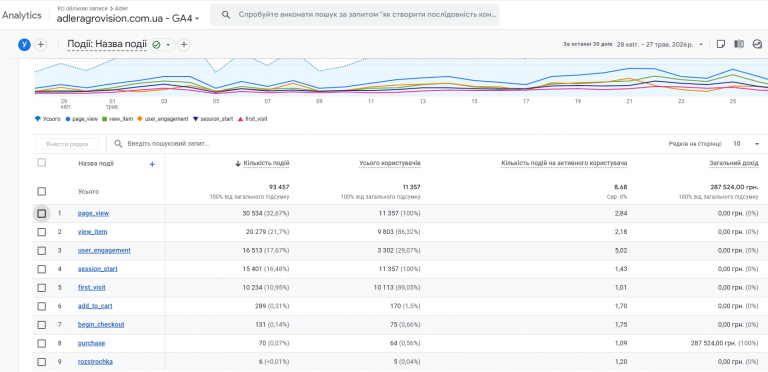The height and width of the screenshot is (372, 768).
Task: Toggle the user_engagement legend item
Action: point(163,118)
